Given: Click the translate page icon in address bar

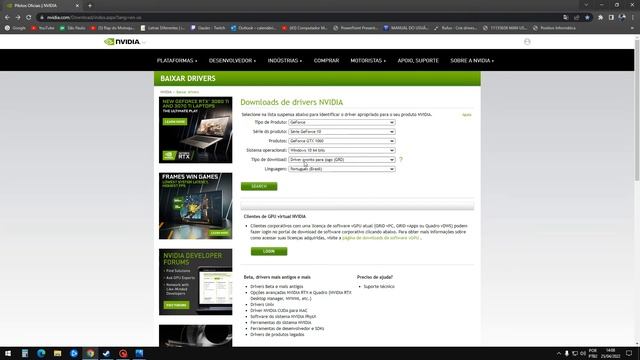Looking at the screenshot, I should (565, 18).
